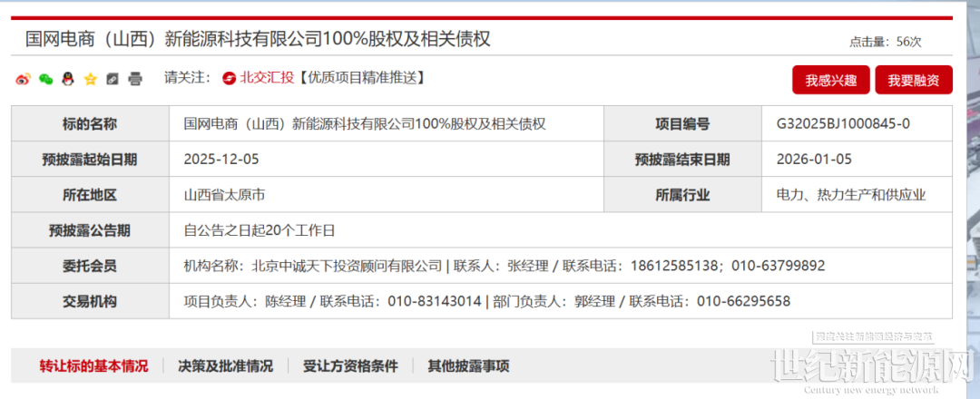980x399 pixels.
Task: Print the page using the printer icon
Action: pyautogui.click(x=135, y=79)
